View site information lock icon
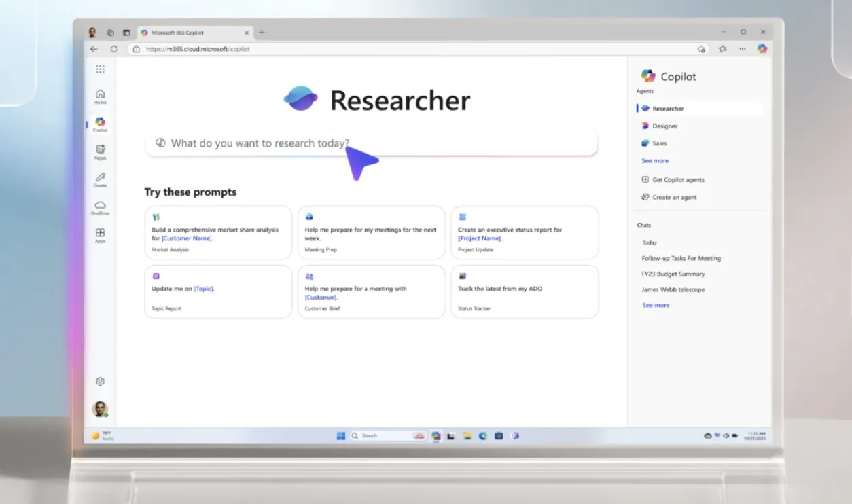Image resolution: width=852 pixels, height=504 pixels. point(137,49)
